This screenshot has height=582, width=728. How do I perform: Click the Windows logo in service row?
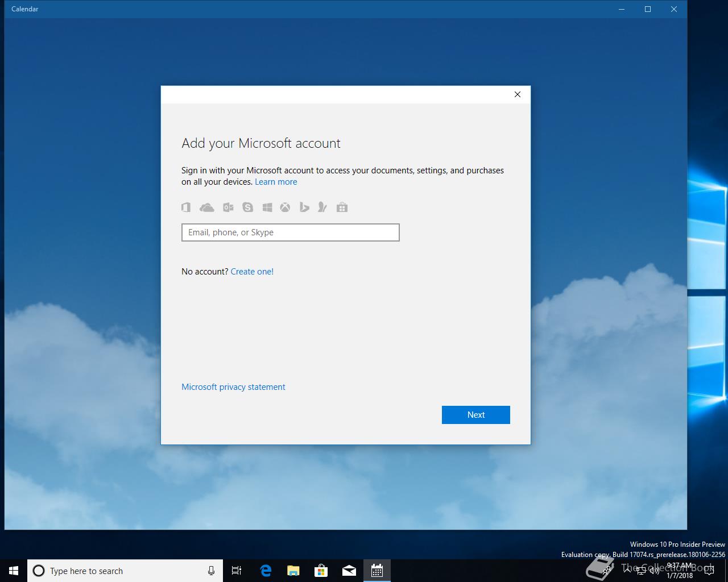[x=267, y=207]
